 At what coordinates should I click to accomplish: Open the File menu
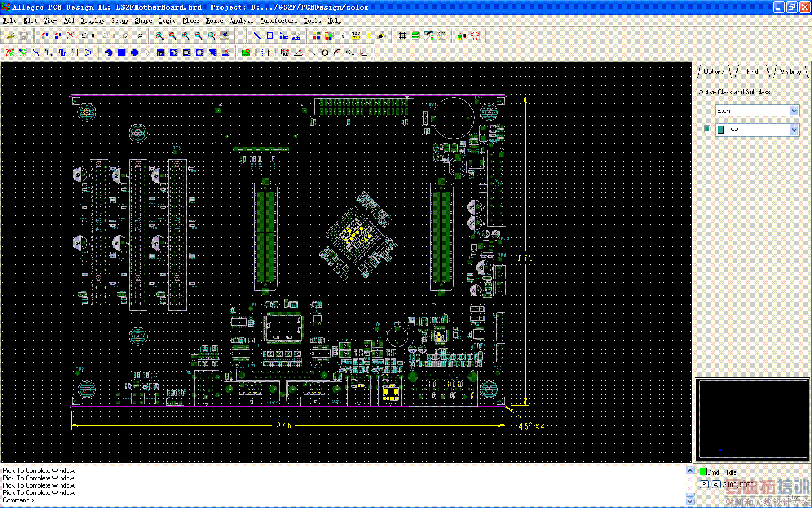click(x=10, y=20)
